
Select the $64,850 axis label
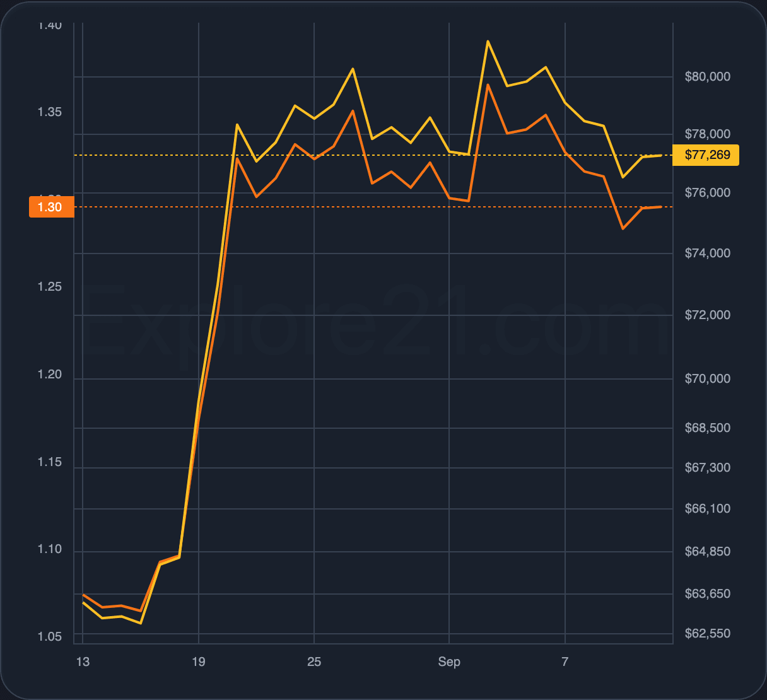coord(708,552)
